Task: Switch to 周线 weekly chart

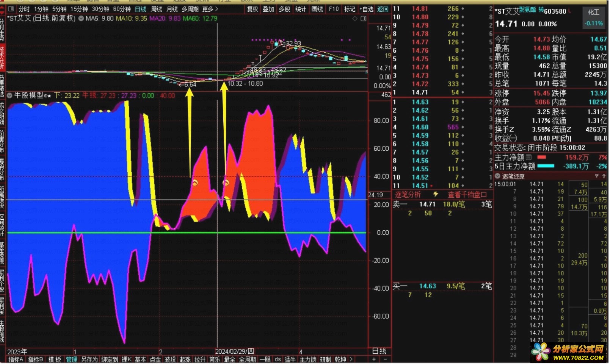Action: coord(156,9)
